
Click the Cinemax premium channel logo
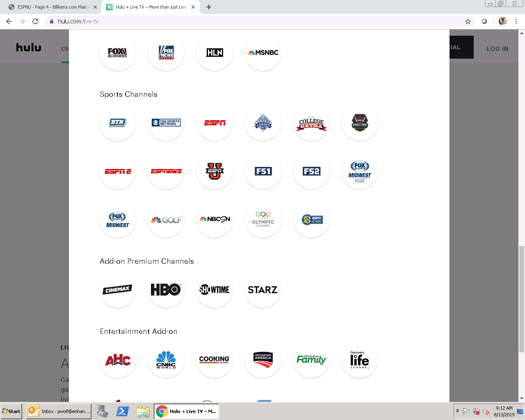coord(118,290)
